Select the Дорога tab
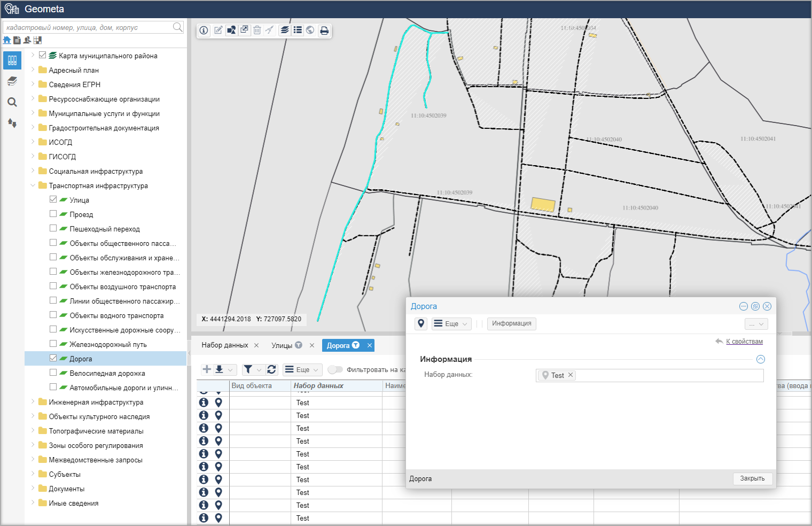 [338, 345]
